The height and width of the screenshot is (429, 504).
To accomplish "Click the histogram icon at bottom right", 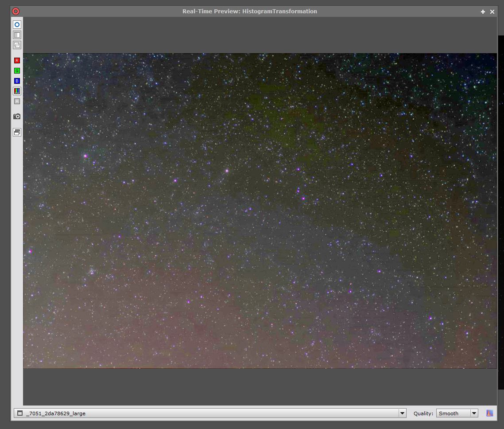I will click(489, 413).
